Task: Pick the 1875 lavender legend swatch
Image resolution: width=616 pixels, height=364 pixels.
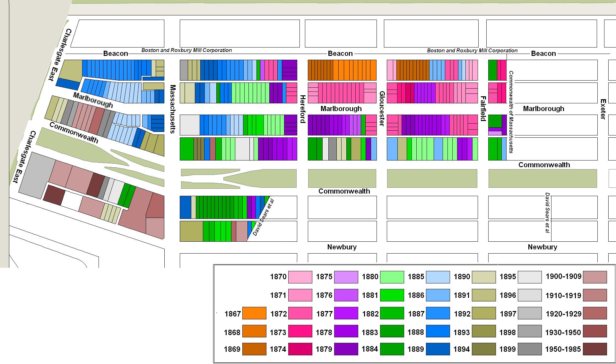Action: tap(346, 277)
